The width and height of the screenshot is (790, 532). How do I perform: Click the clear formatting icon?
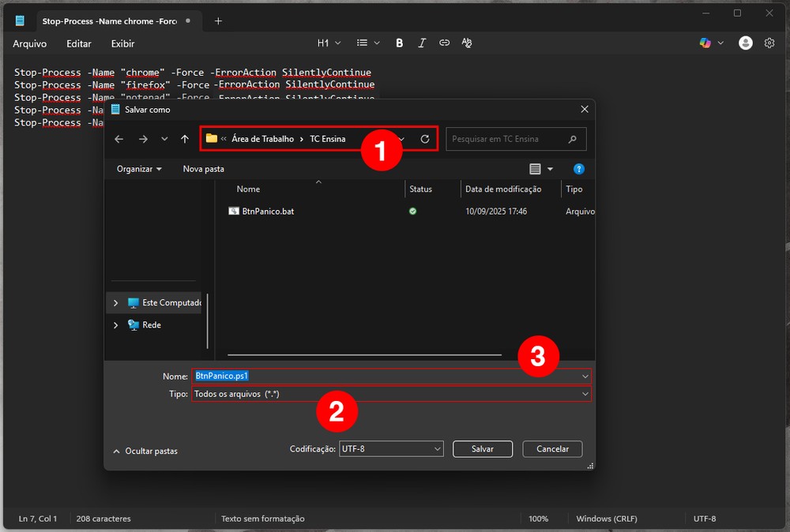coord(467,43)
